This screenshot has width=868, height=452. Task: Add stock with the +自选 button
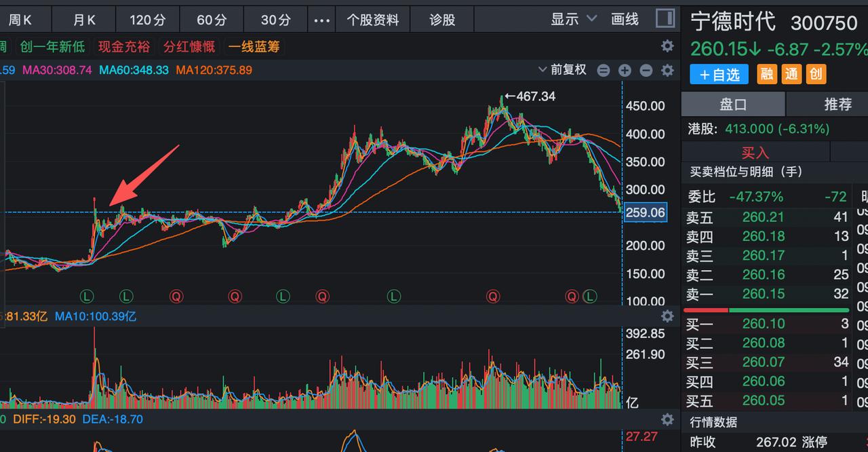pos(719,74)
